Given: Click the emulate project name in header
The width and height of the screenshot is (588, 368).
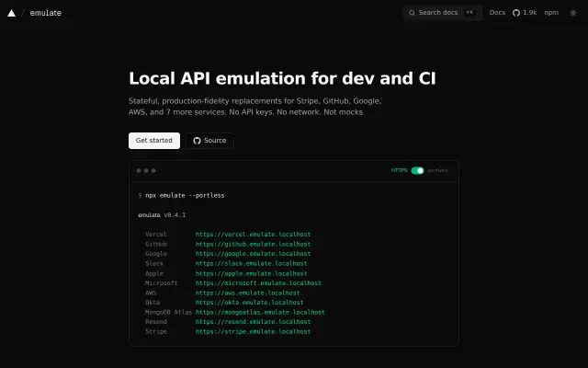Looking at the screenshot, I should [x=46, y=13].
